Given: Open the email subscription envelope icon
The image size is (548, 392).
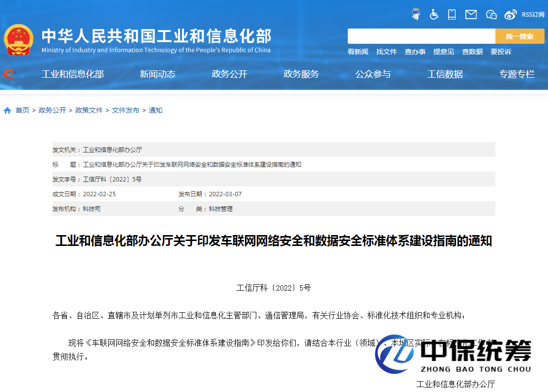Looking at the screenshot, I should (471, 14).
